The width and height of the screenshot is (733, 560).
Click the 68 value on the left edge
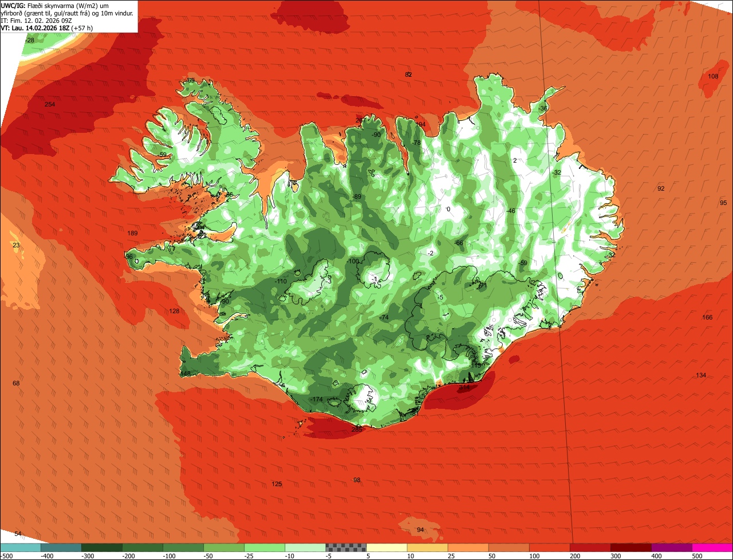pos(16,383)
